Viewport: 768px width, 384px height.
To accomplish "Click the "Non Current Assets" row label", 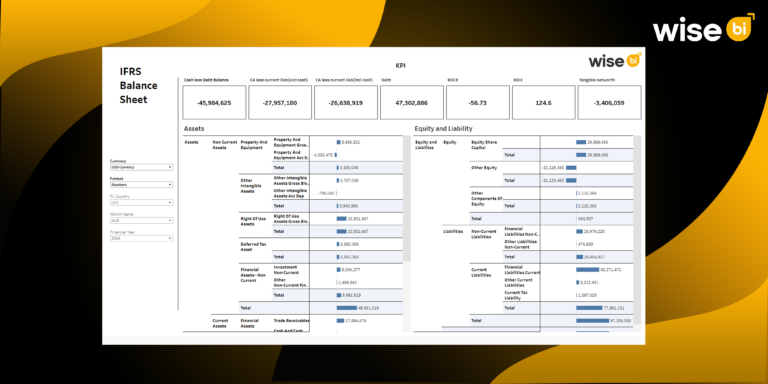I will tap(224, 144).
